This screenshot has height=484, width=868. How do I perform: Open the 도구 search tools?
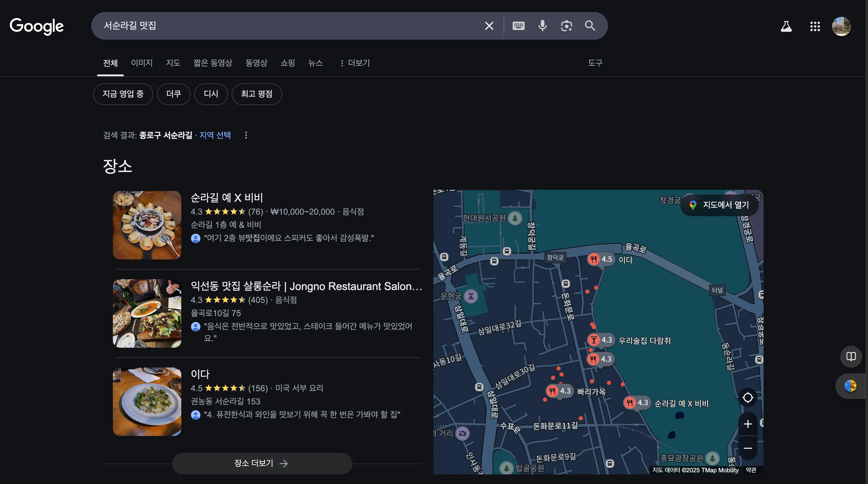(x=595, y=63)
